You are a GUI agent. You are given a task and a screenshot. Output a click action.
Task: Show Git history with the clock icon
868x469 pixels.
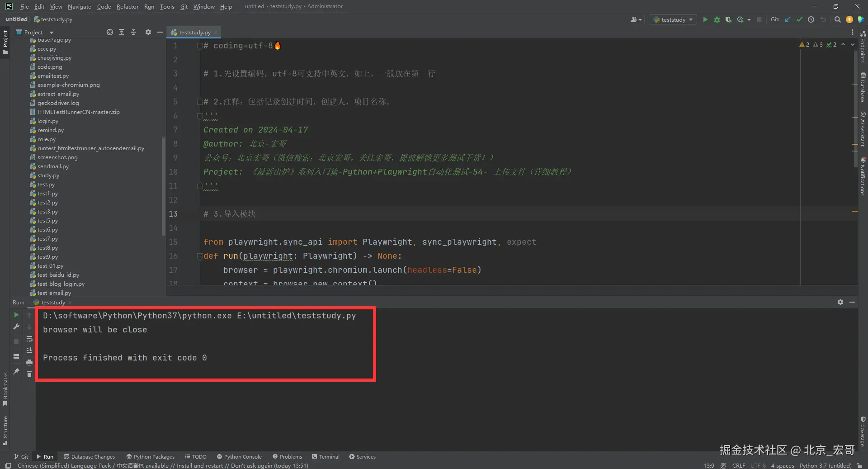point(811,19)
